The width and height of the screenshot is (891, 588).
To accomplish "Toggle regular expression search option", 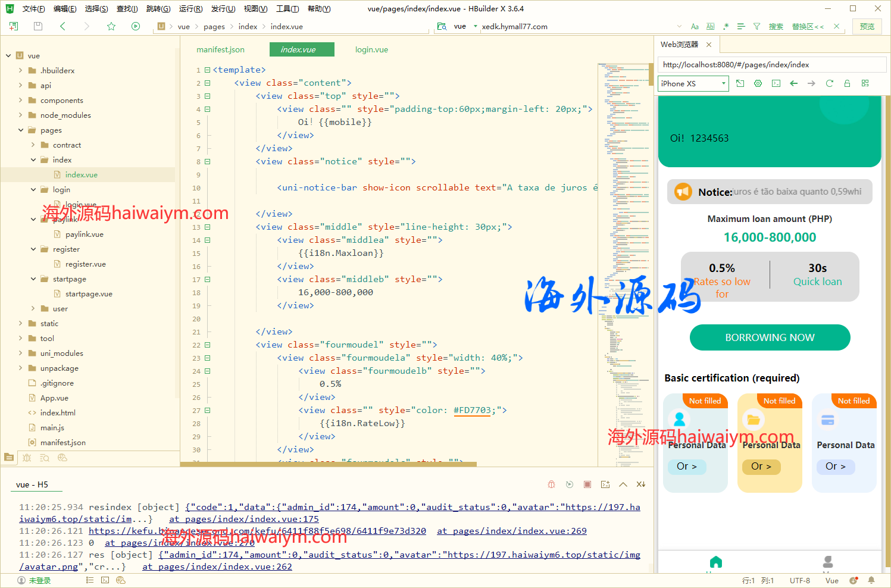I will [726, 27].
